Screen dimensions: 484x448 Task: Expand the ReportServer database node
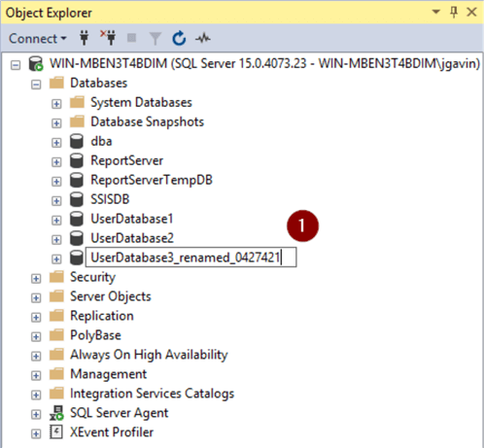pos(56,162)
